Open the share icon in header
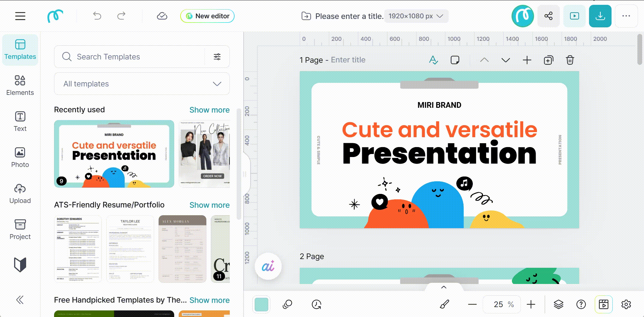The image size is (644, 317). (548, 16)
